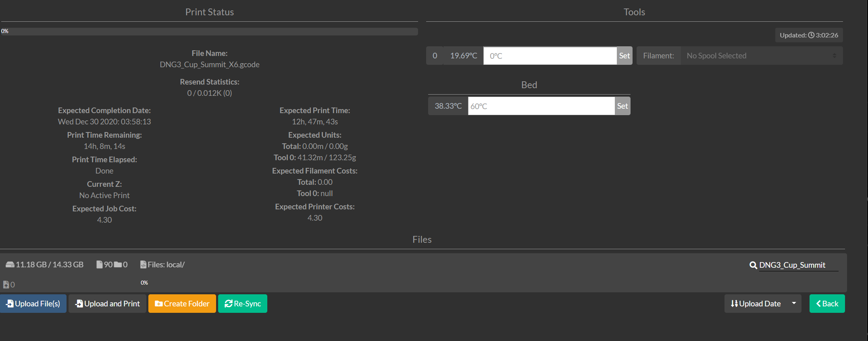
Task: Click the 14h, 8m, 14s remaining time
Action: tap(104, 146)
